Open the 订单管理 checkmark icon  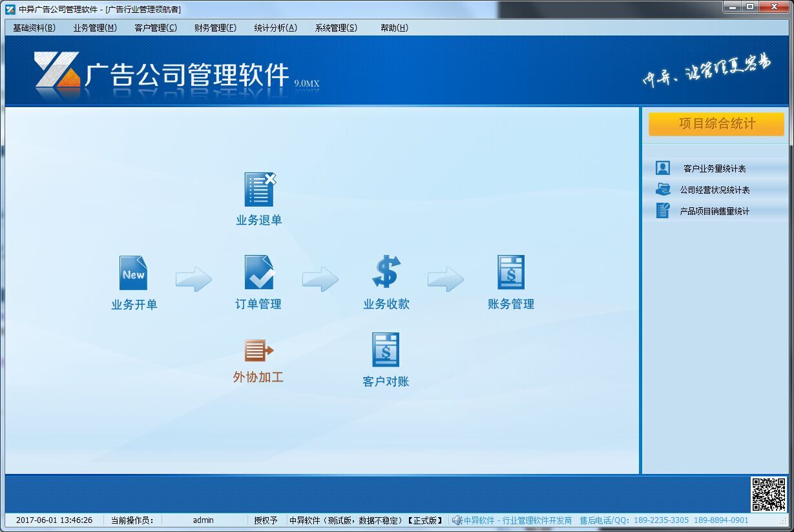[259, 272]
